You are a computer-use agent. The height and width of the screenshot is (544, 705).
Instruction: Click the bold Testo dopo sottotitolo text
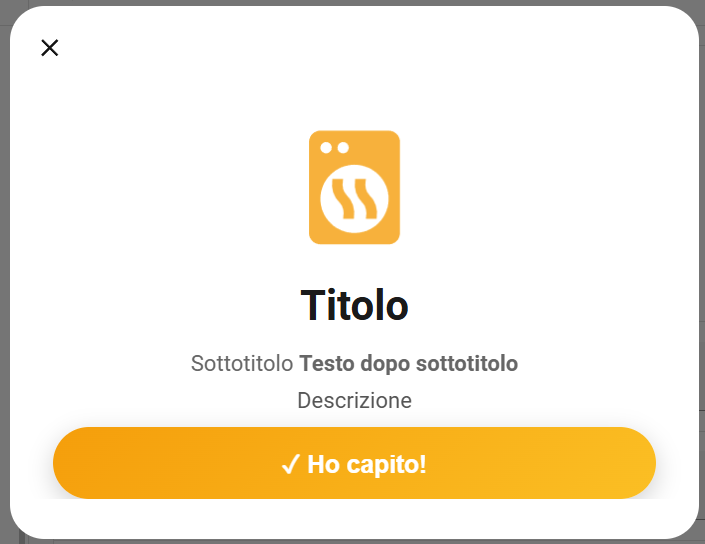point(409,364)
